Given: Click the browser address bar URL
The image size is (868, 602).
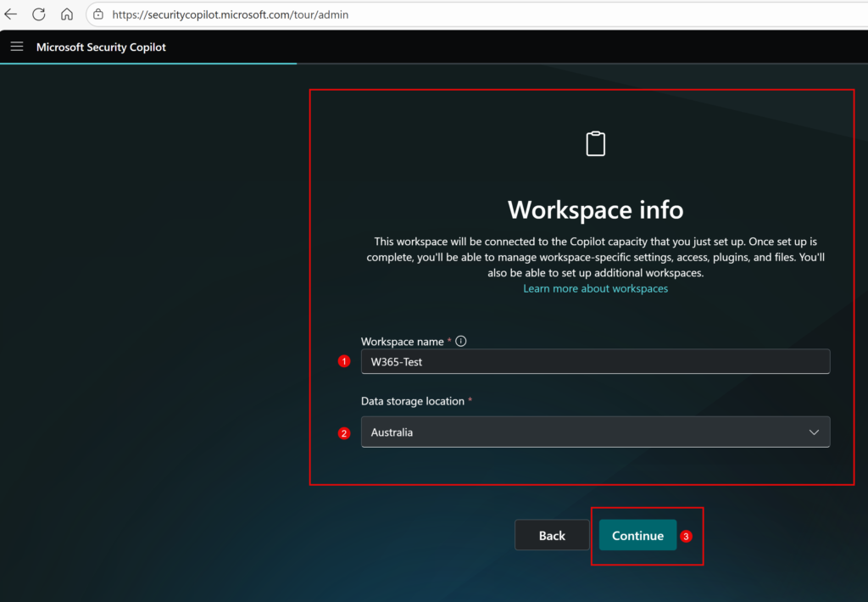Looking at the screenshot, I should point(231,14).
